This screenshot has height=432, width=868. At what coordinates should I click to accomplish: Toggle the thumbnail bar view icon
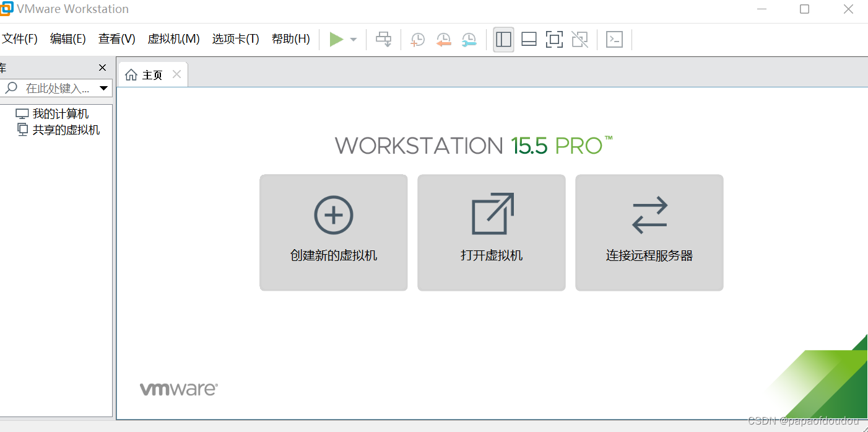[529, 40]
